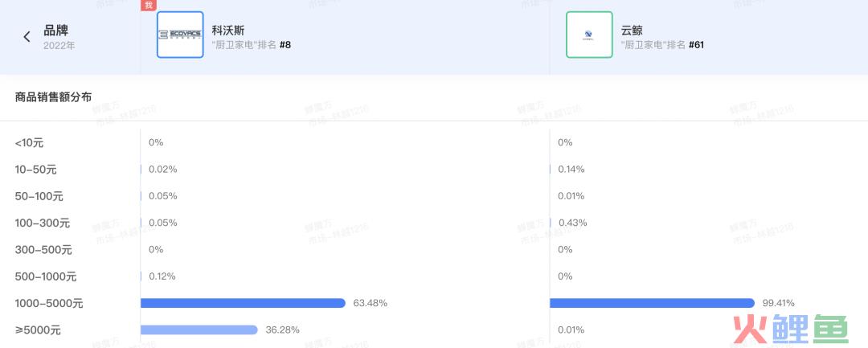Click the 36.28% light blue bar
868x348 pixels.
click(199, 330)
